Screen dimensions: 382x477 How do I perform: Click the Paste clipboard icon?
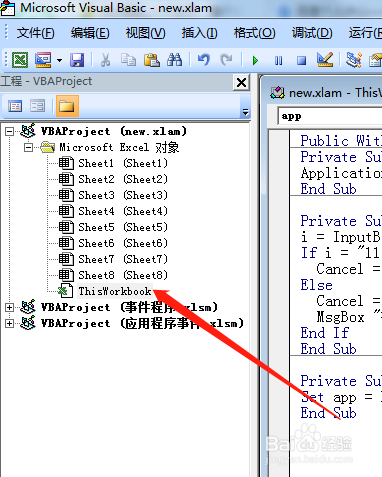click(x=152, y=60)
